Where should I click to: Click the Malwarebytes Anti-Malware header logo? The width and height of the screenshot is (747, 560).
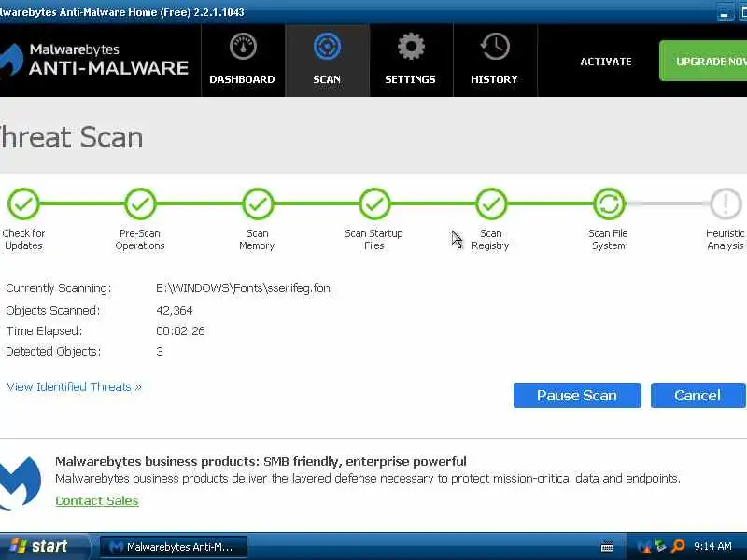coord(94,60)
